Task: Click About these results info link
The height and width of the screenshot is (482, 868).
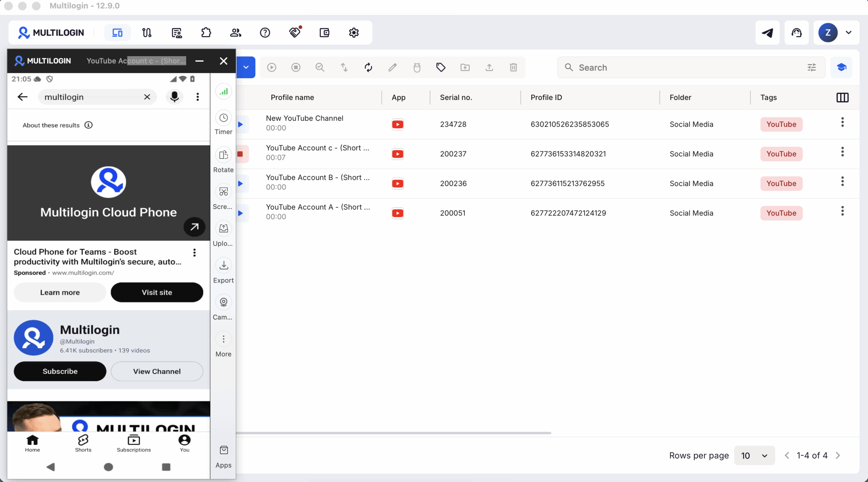Action: [58, 125]
